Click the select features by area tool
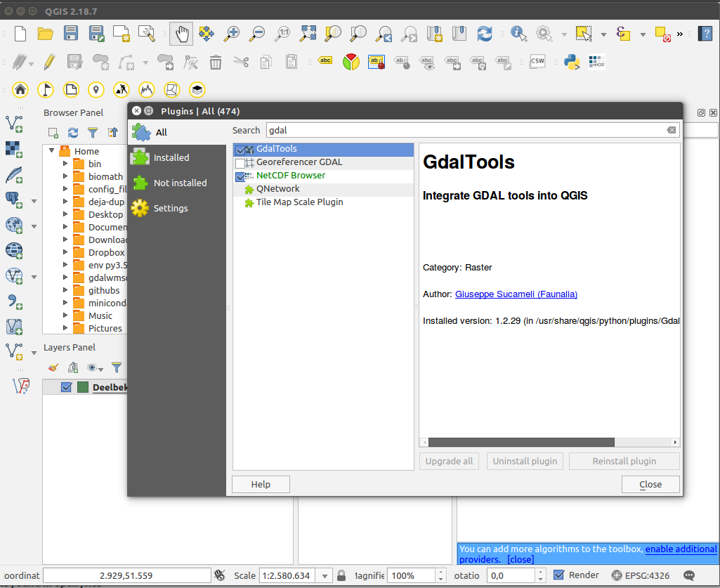The height and width of the screenshot is (588, 720). (x=584, y=34)
